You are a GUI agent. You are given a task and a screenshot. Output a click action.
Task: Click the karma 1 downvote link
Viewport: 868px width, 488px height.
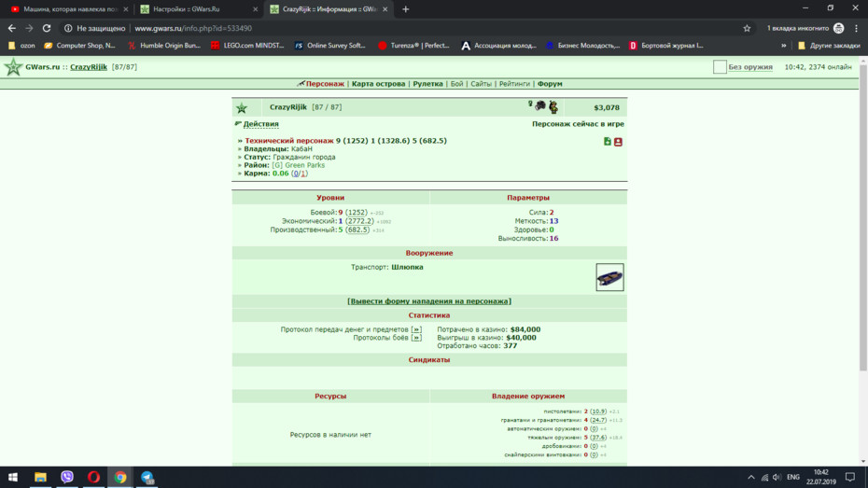[x=302, y=174]
